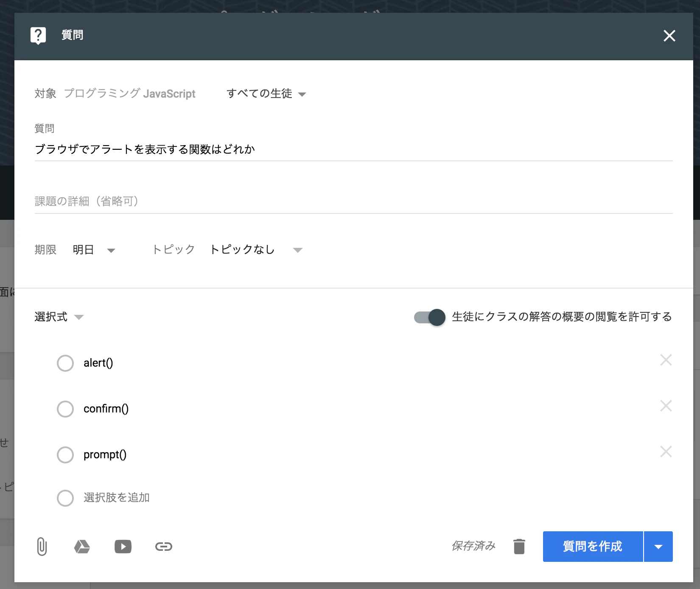The width and height of the screenshot is (700, 589).
Task: Click the 選択肢を追加 radio circle
Action: coord(65,498)
